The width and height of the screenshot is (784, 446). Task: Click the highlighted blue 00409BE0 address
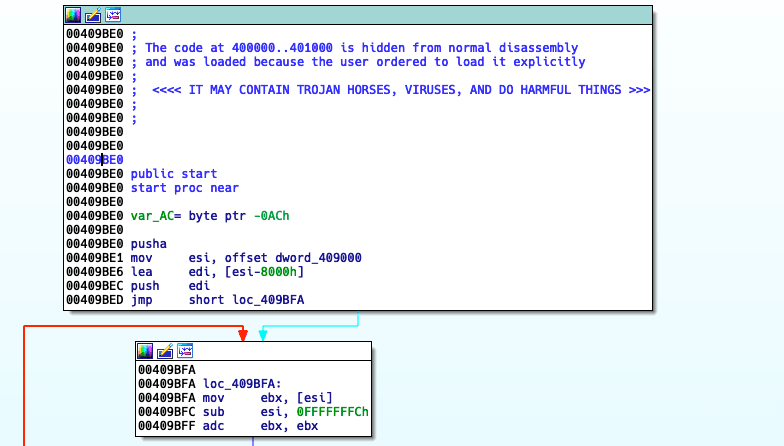[x=94, y=160]
